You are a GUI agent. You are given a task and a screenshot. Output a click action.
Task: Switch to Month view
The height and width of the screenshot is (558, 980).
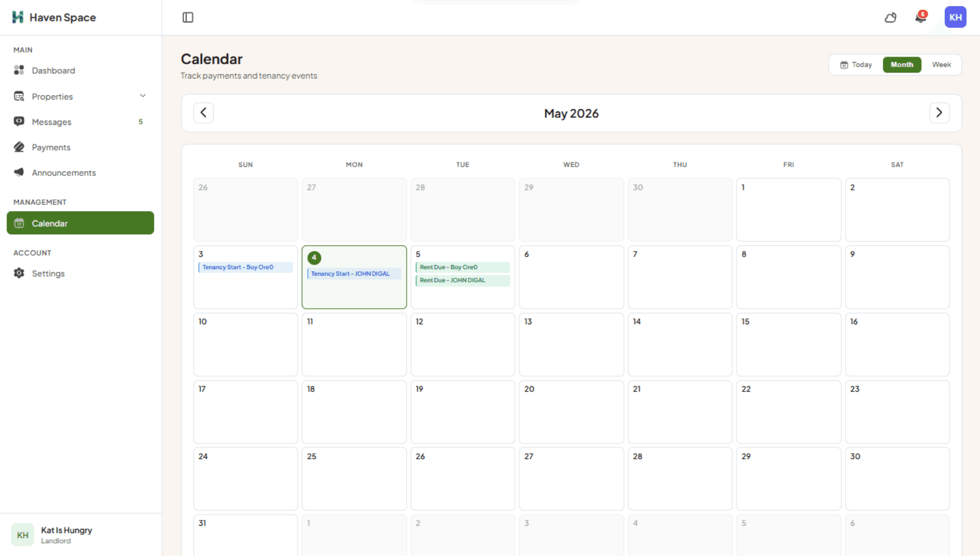[x=902, y=65]
